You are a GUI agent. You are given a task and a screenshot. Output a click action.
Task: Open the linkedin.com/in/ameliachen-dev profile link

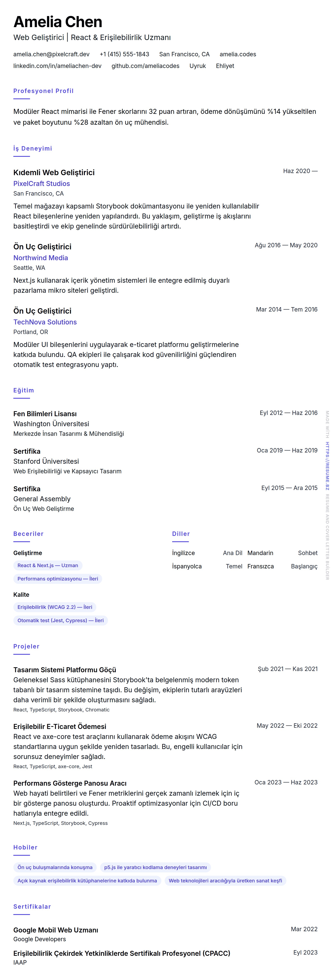pos(58,66)
